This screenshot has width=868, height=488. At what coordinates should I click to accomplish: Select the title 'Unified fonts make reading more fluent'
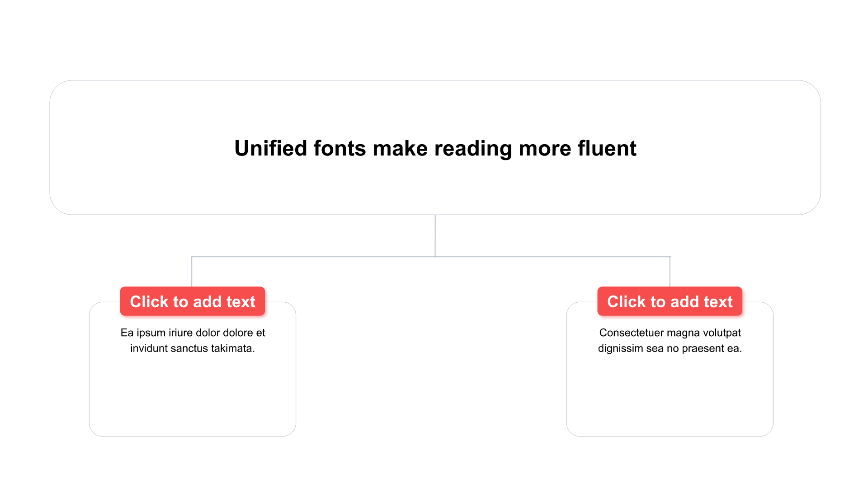pyautogui.click(x=435, y=148)
